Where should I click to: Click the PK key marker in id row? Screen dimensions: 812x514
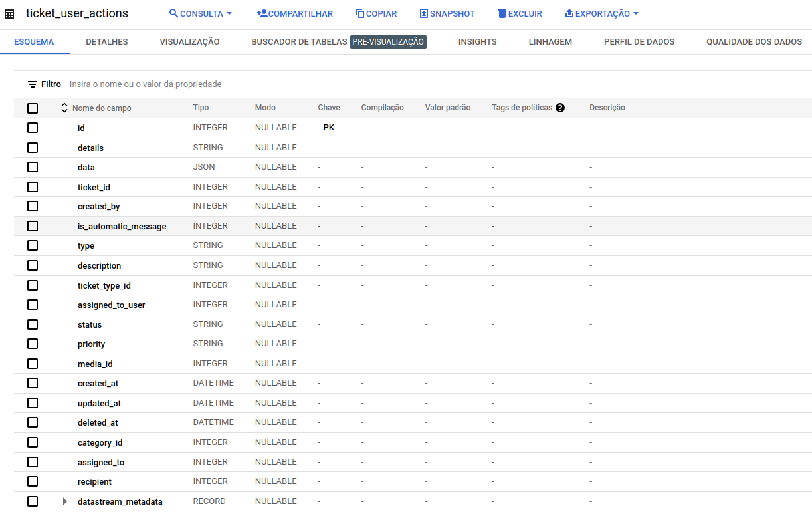click(x=329, y=128)
